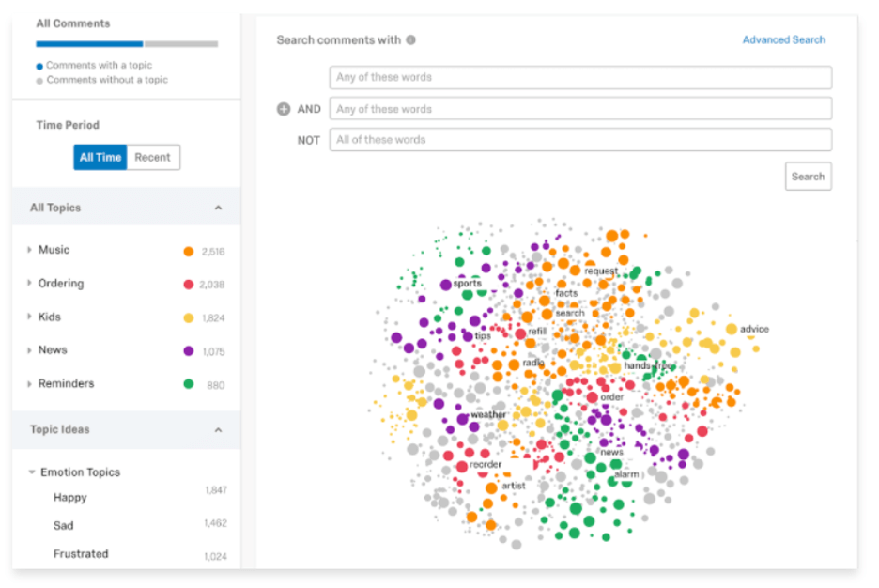Screen dimensions: 879x588
Task: Collapse the All Topics section
Action: coord(219,208)
